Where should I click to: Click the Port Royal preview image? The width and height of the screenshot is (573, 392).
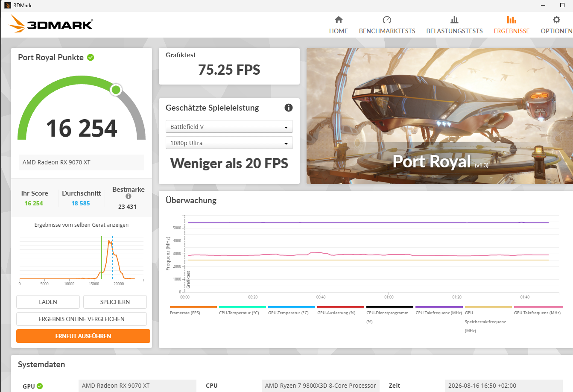tap(439, 116)
